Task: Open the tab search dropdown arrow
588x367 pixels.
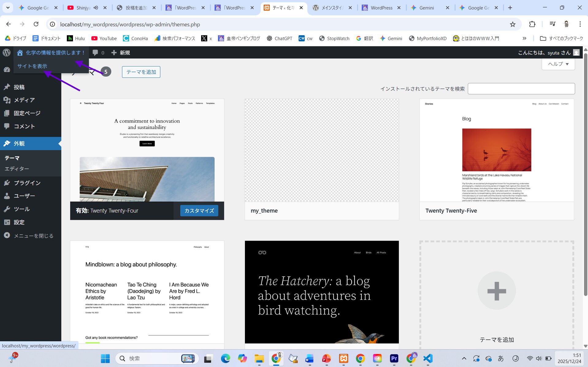Action: click(x=8, y=8)
